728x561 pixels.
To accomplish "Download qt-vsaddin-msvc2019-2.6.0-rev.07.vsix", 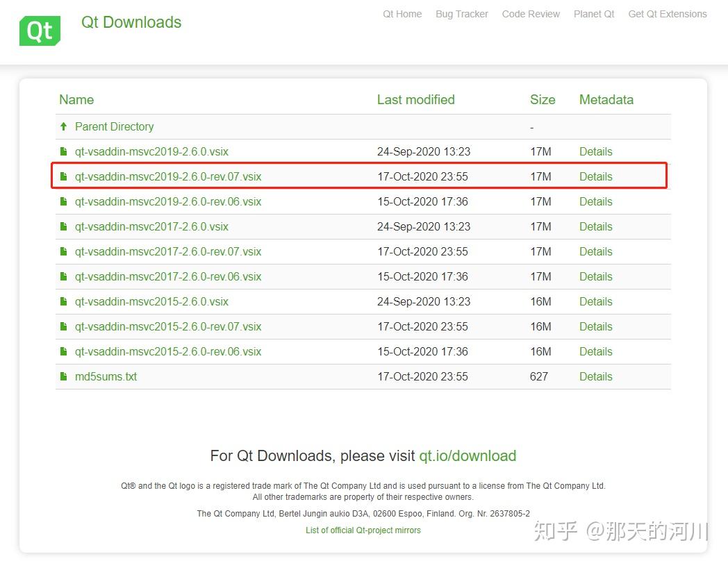I will 169,176.
